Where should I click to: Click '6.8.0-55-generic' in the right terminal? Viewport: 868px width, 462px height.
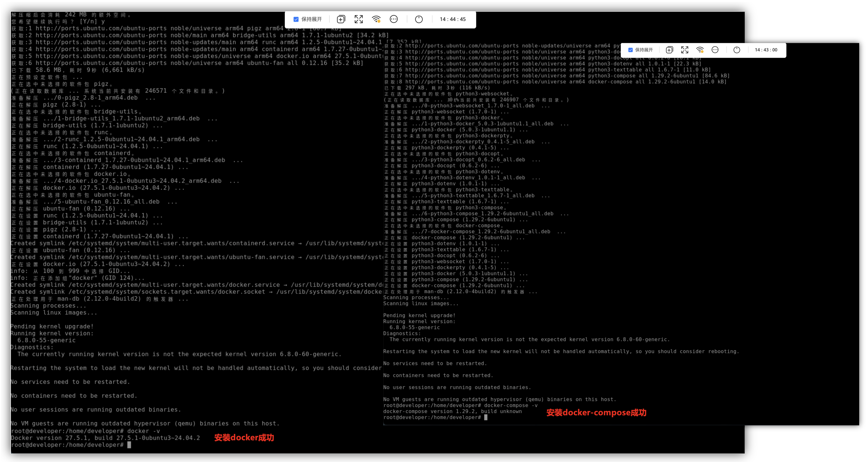tap(414, 328)
